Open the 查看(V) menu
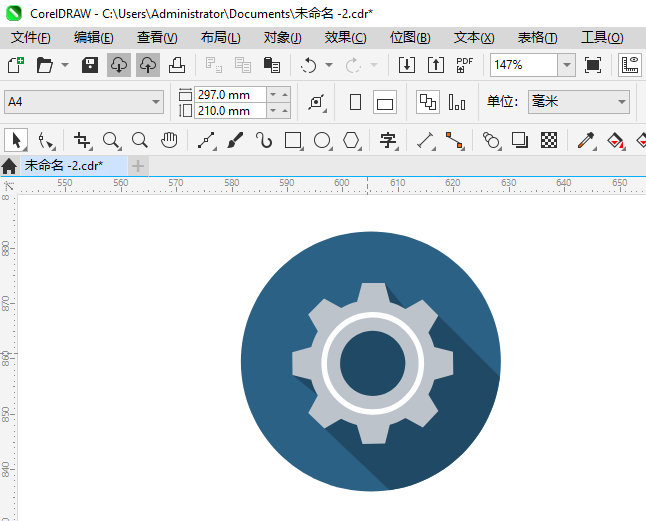This screenshot has height=521, width=646. coord(157,37)
